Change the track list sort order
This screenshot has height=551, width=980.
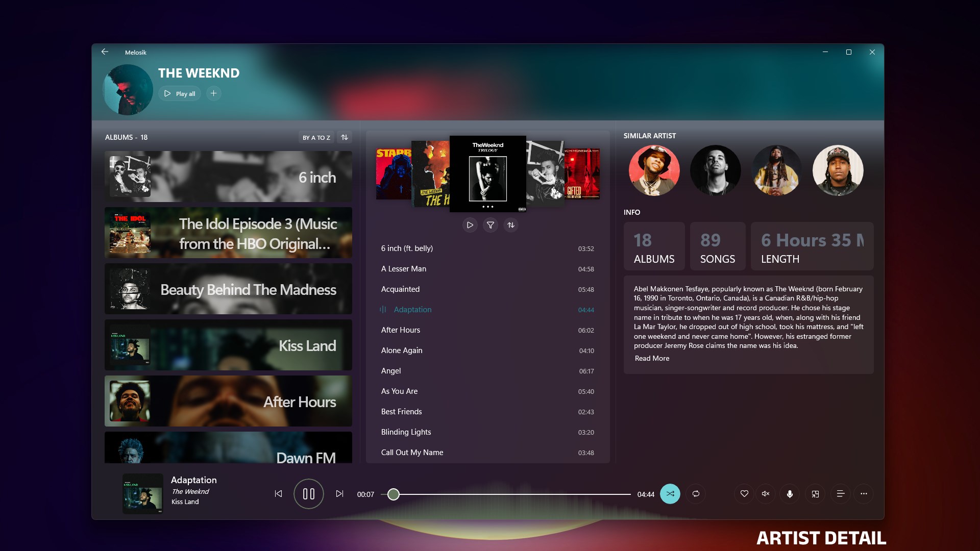click(511, 224)
